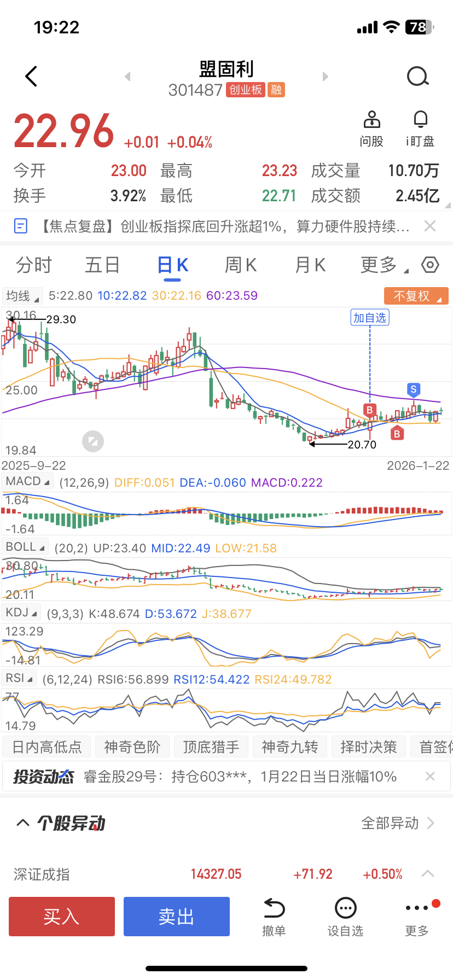Tap the news document icon
The image size is (453, 980).
click(x=20, y=226)
